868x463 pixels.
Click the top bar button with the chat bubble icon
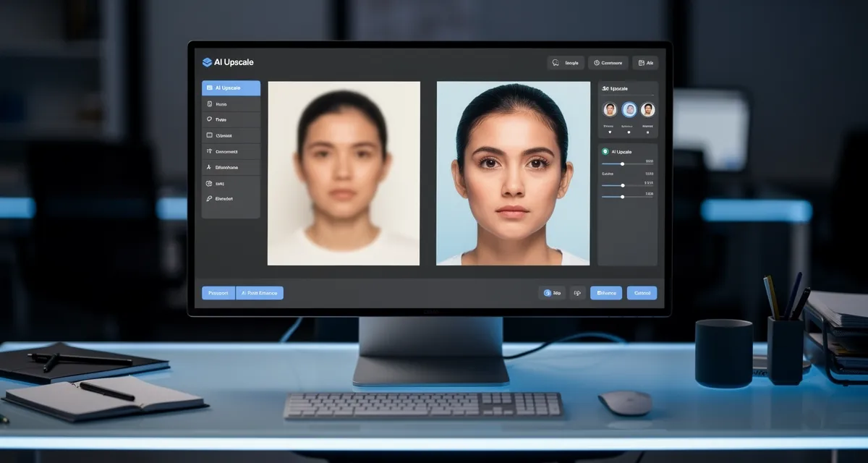click(x=566, y=63)
